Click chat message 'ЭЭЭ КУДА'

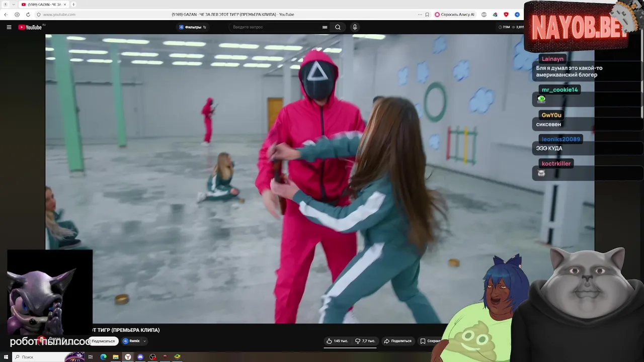point(549,148)
